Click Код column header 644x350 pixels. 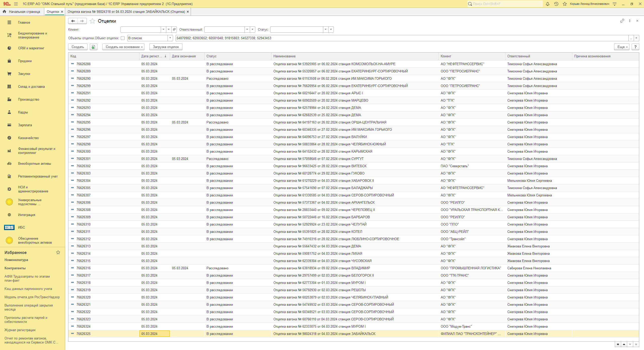[x=104, y=56]
